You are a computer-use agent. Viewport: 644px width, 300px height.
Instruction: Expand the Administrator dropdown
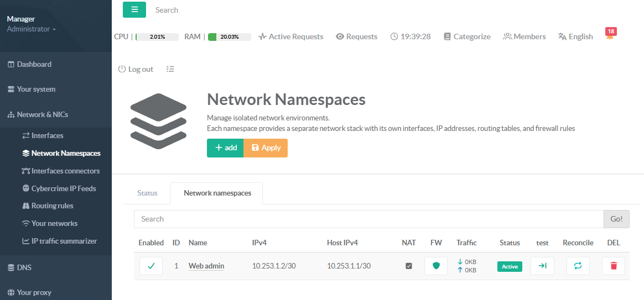point(31,29)
